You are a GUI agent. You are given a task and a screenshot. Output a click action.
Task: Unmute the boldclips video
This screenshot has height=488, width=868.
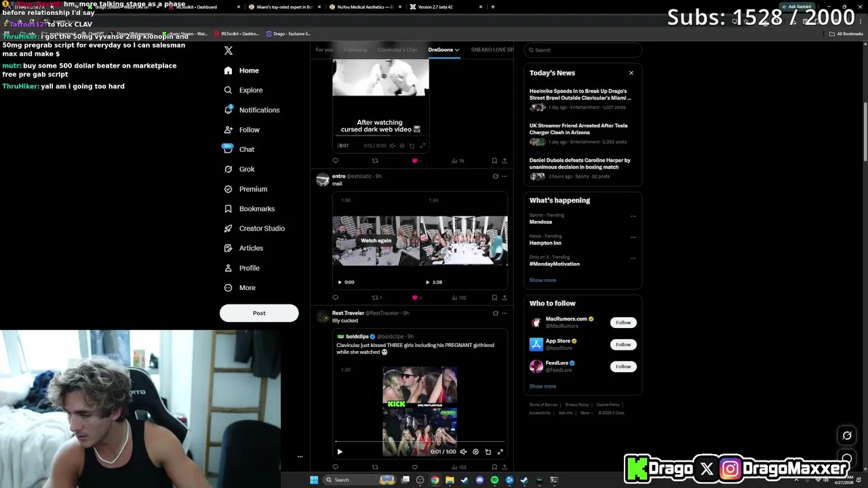464,452
